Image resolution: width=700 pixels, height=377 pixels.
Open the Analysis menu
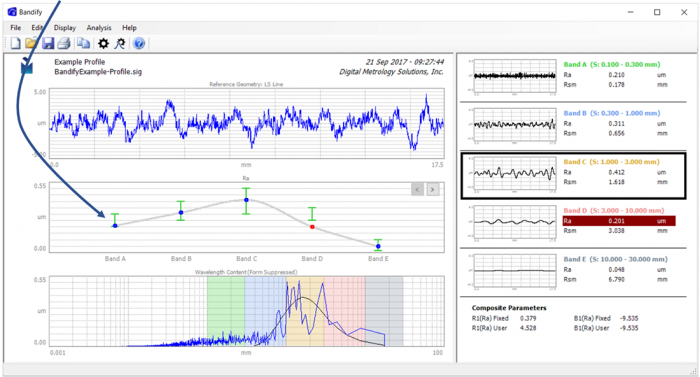click(x=99, y=28)
